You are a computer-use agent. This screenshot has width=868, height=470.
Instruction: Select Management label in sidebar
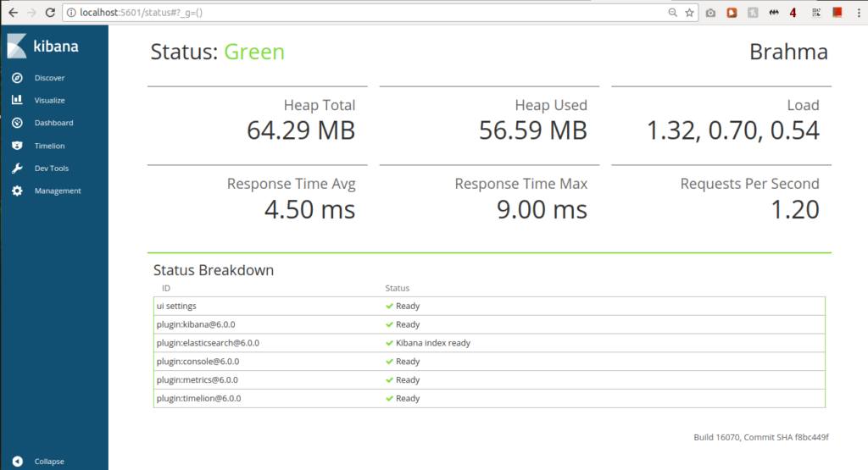(x=58, y=191)
